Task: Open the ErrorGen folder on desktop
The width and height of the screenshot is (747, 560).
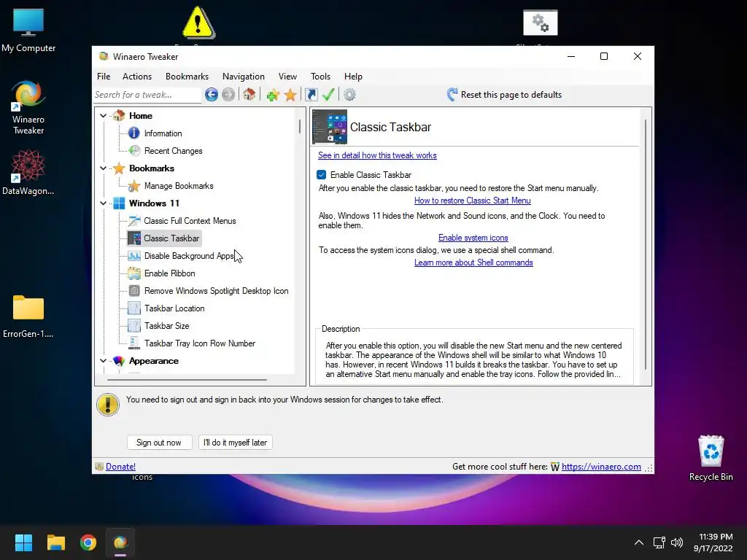Action: [28, 316]
